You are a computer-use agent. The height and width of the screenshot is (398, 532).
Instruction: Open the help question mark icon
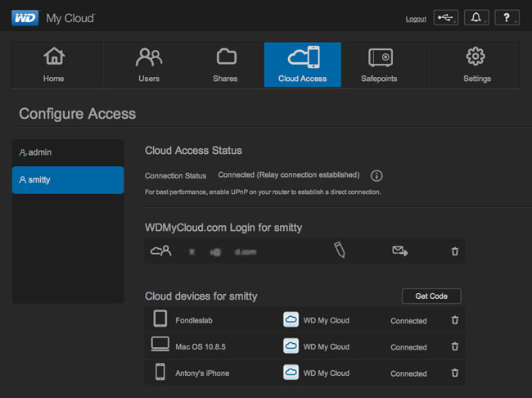coord(507,17)
